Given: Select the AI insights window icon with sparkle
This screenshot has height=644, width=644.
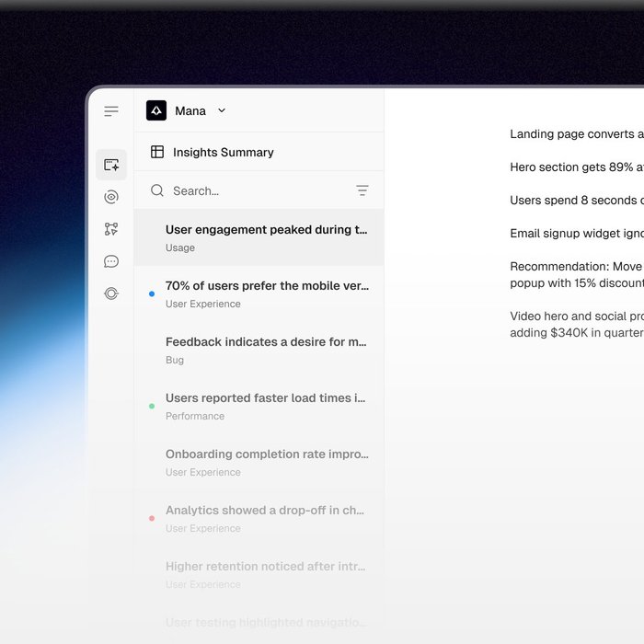Looking at the screenshot, I should pyautogui.click(x=111, y=165).
